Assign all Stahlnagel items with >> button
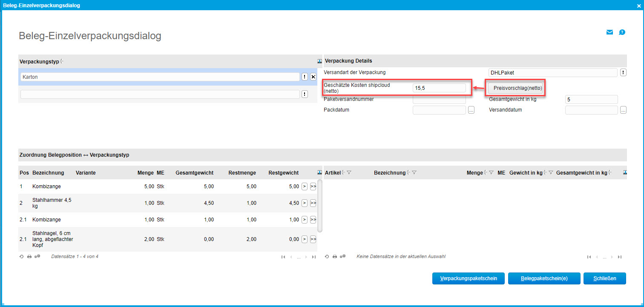The height and width of the screenshot is (307, 644). pos(313,239)
